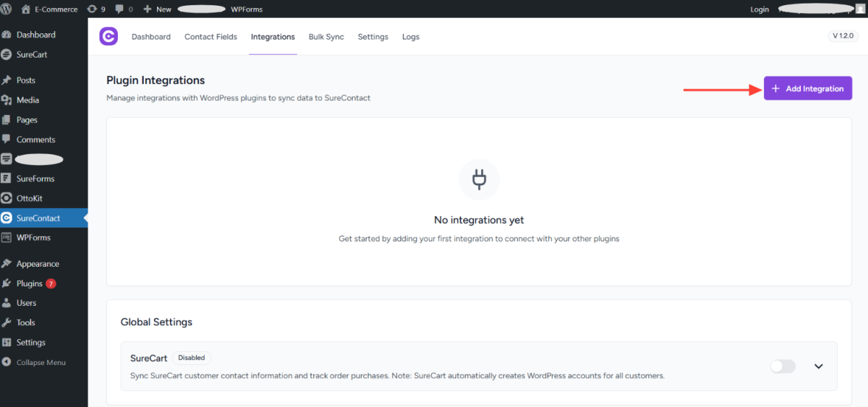Click the Collapse Menu arrow icon

[7, 362]
